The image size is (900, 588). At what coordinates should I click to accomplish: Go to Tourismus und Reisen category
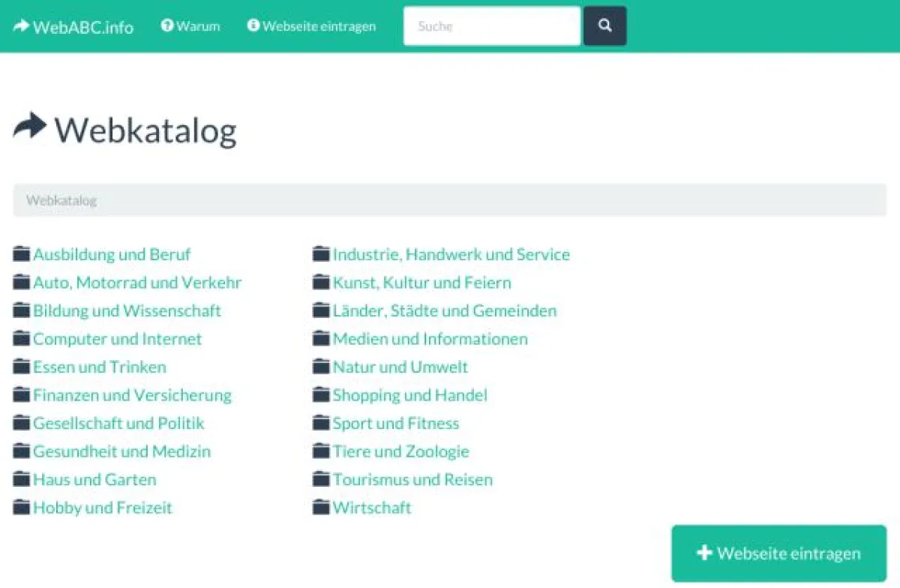pyautogui.click(x=412, y=479)
